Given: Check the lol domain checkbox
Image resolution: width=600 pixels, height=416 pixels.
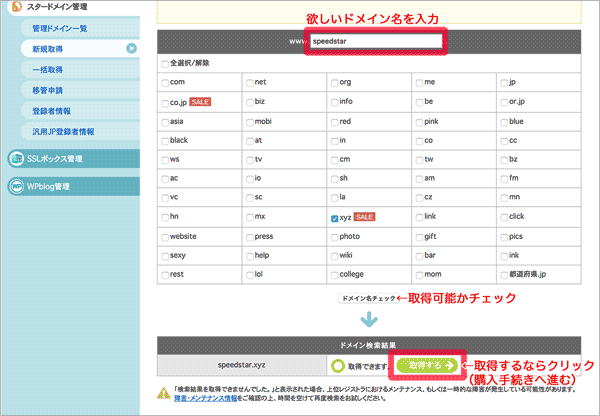Looking at the screenshot, I should pyautogui.click(x=250, y=275).
